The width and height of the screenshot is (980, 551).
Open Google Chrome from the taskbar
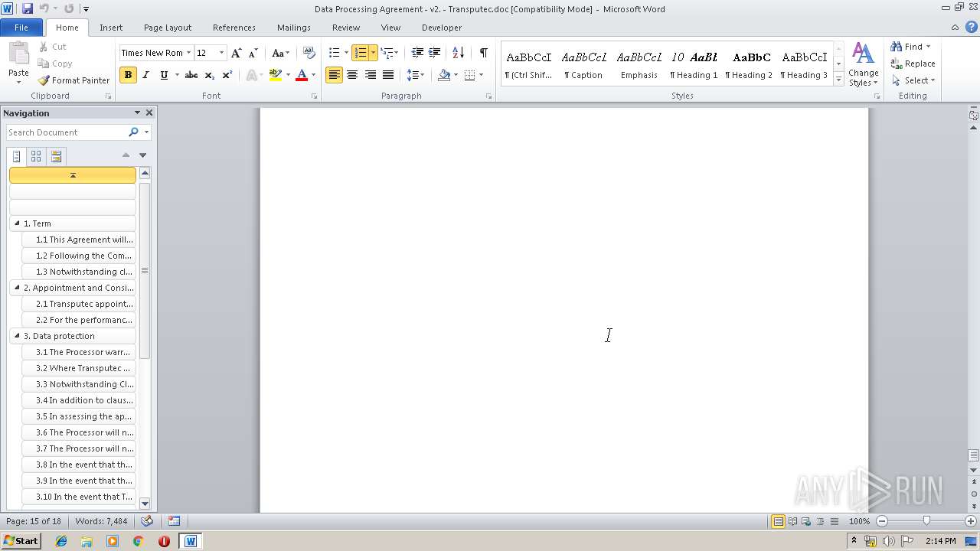point(138,541)
